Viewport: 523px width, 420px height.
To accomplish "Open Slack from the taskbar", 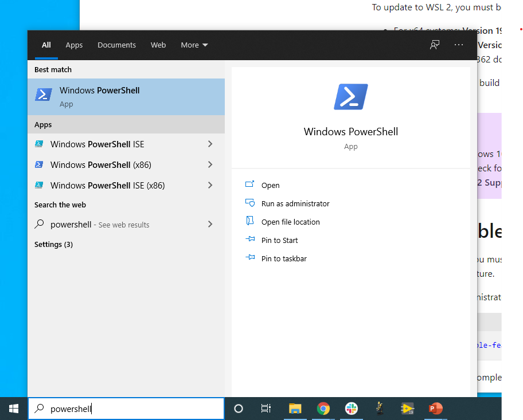I will (351, 409).
